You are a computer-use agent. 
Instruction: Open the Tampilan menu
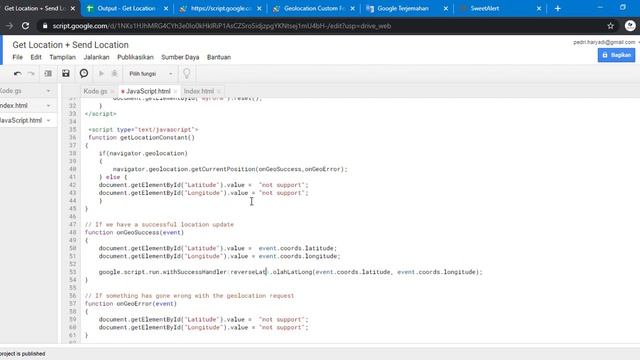(62, 57)
